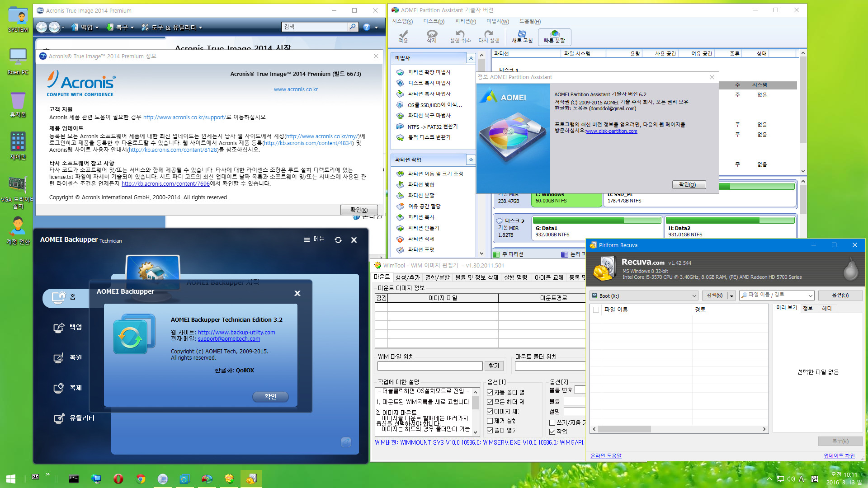Viewport: 868px width, 488px height.
Task: Enable the '쓰기/지움' checkbox in WimTool
Action: pos(552,423)
